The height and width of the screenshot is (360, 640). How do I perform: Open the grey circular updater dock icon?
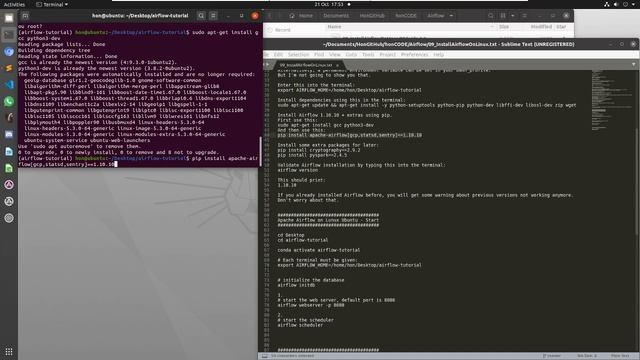point(9,201)
